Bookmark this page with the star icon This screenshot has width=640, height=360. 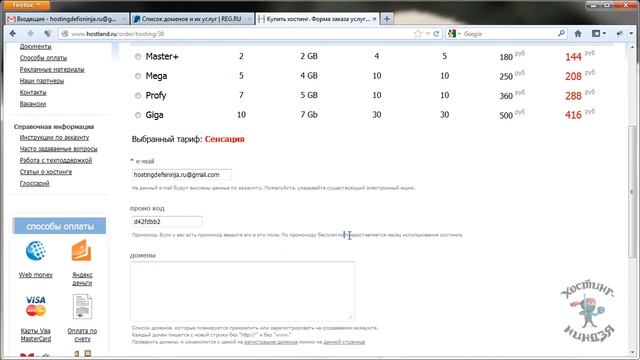click(418, 34)
